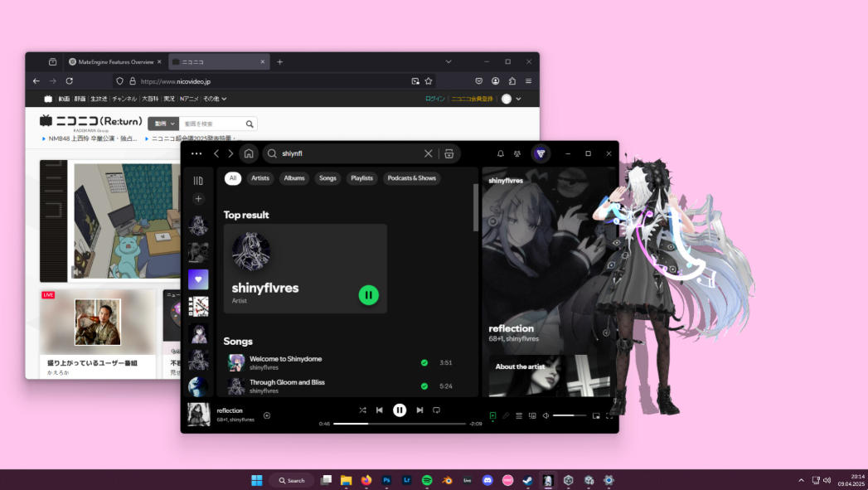Bookmark the page with Firefox star icon
Image resolution: width=868 pixels, height=490 pixels.
click(429, 80)
